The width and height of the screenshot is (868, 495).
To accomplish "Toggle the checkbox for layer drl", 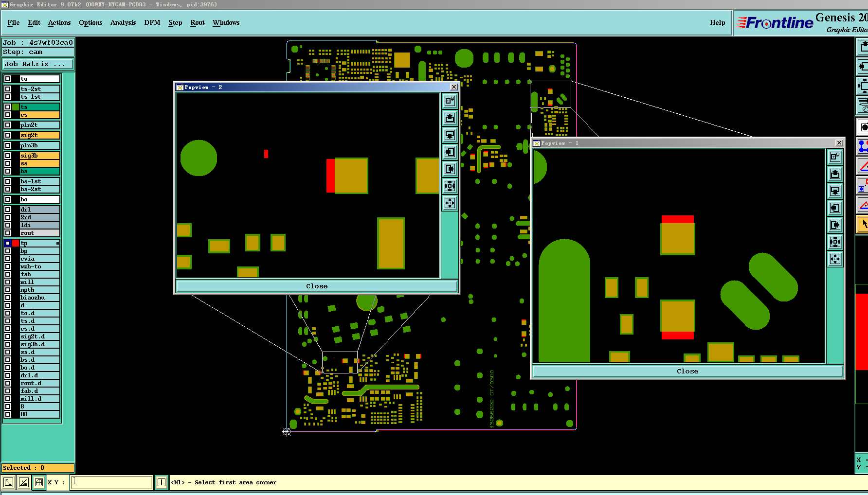I will [8, 210].
